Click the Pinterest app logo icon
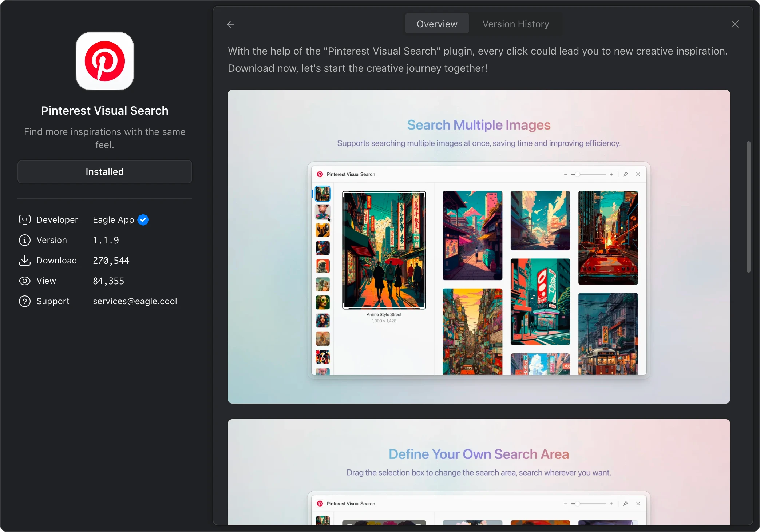This screenshot has height=532, width=760. 105,61
